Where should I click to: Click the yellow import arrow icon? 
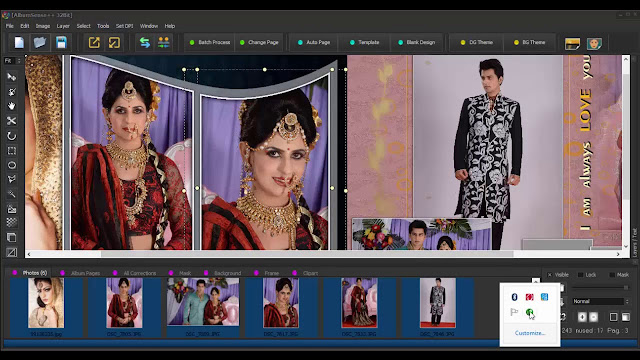point(114,42)
